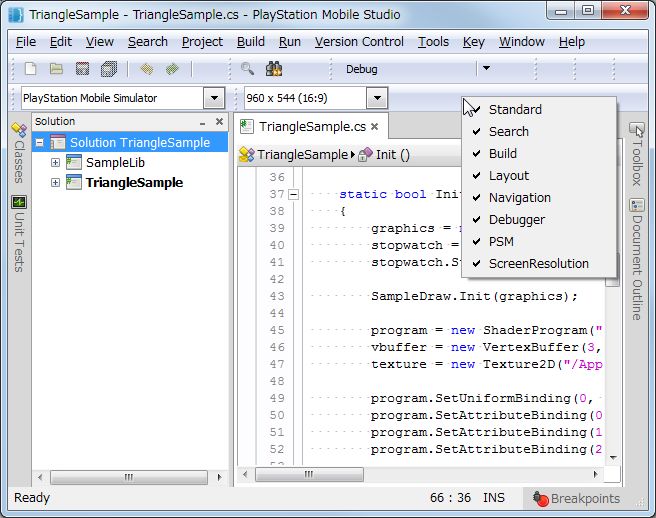Image resolution: width=656 pixels, height=518 pixels.
Task: Expand the SampleLib project node
Action: (56, 162)
